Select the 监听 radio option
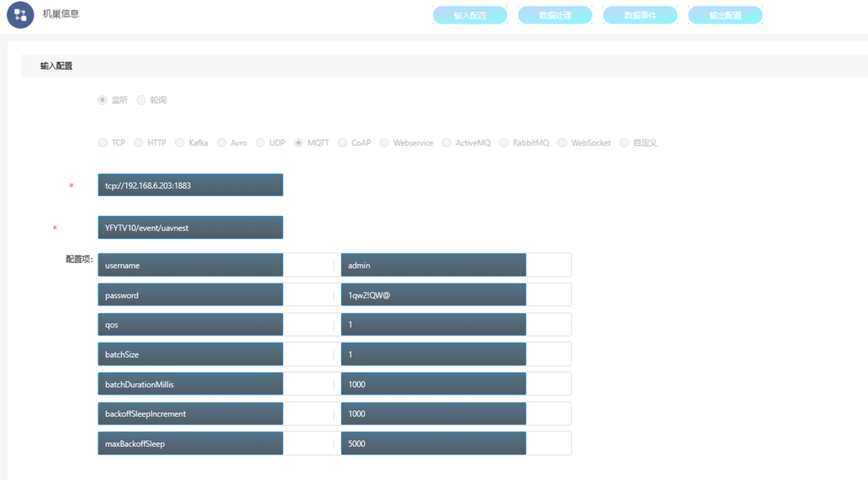This screenshot has height=480, width=868. pos(103,100)
